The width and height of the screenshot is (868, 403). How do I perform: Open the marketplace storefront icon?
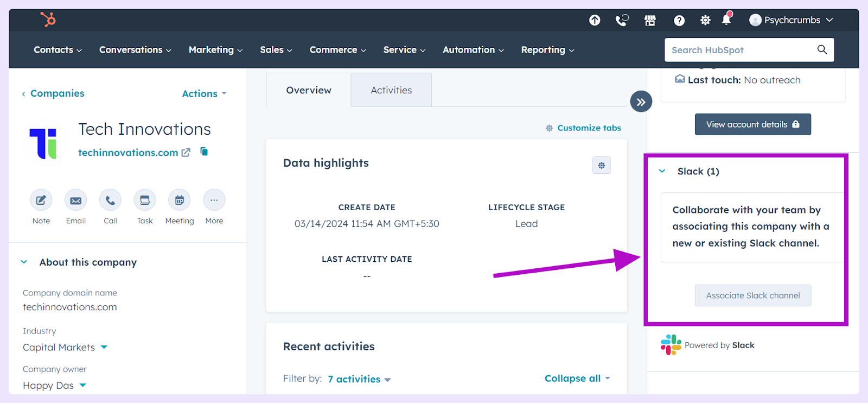(650, 21)
